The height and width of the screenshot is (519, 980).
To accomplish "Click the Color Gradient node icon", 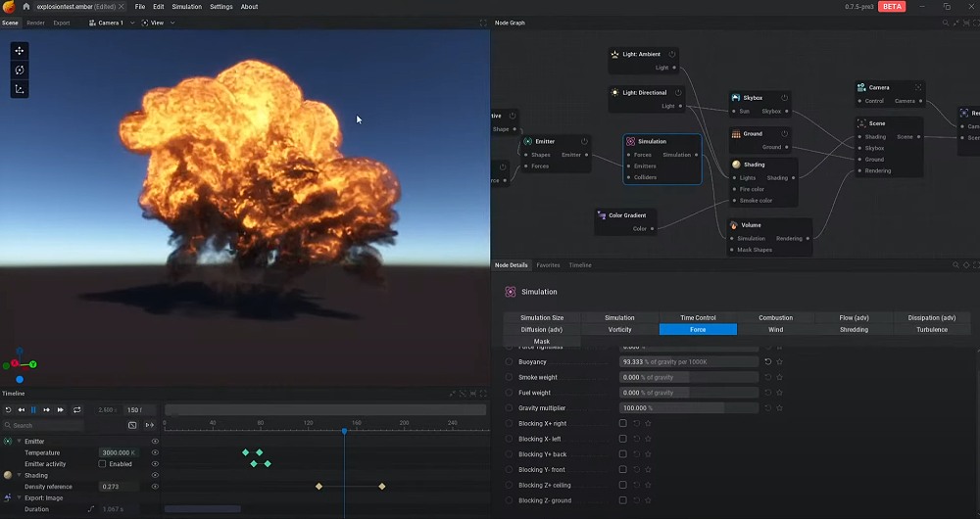I will coord(602,215).
